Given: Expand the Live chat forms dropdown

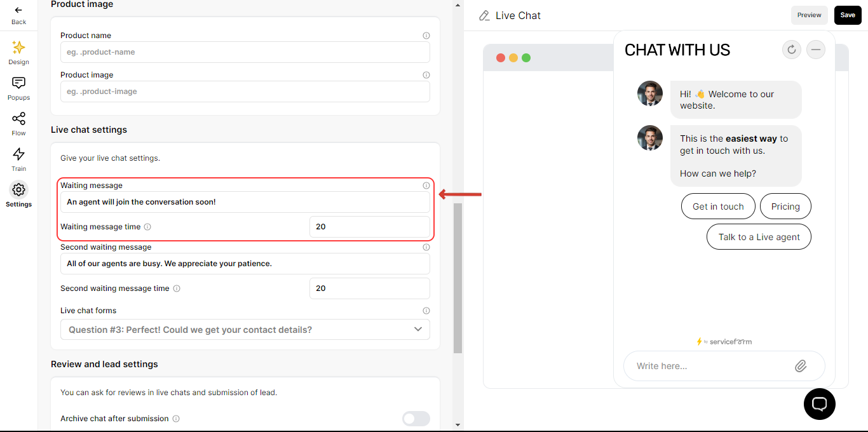Looking at the screenshot, I should coord(245,330).
